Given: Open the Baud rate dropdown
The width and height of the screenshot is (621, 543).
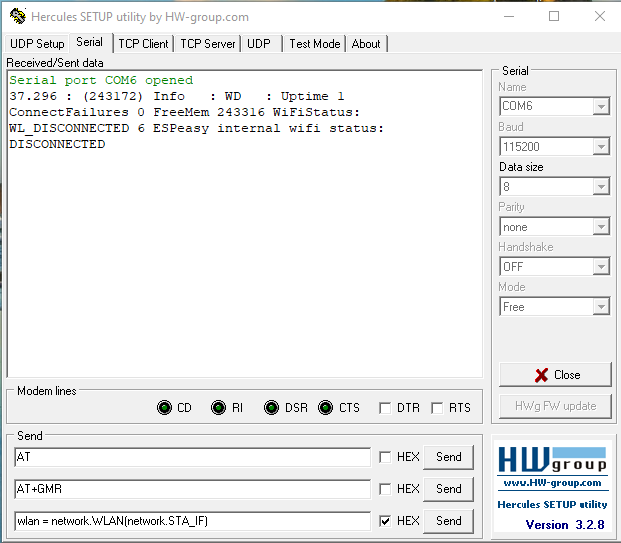Looking at the screenshot, I should click(601, 147).
